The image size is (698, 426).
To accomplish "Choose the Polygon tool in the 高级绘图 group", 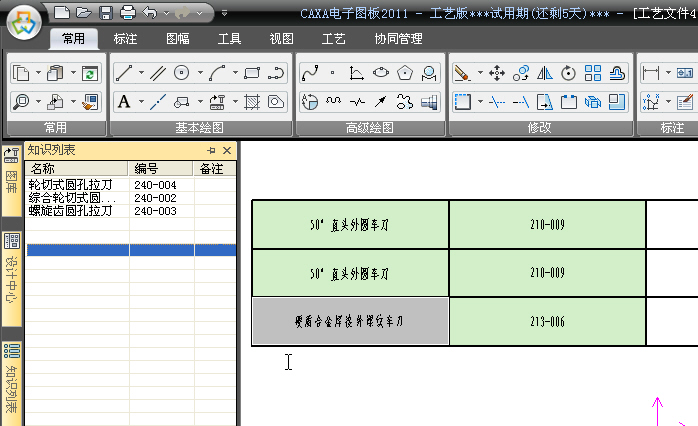I will click(x=405, y=73).
